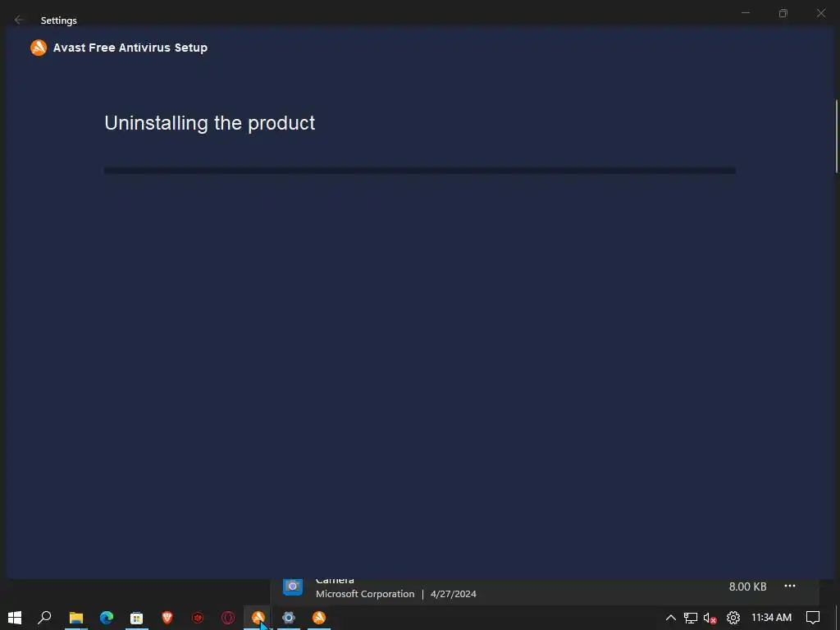Image resolution: width=840 pixels, height=630 pixels.
Task: Open the Action Center notifications
Action: (813, 618)
